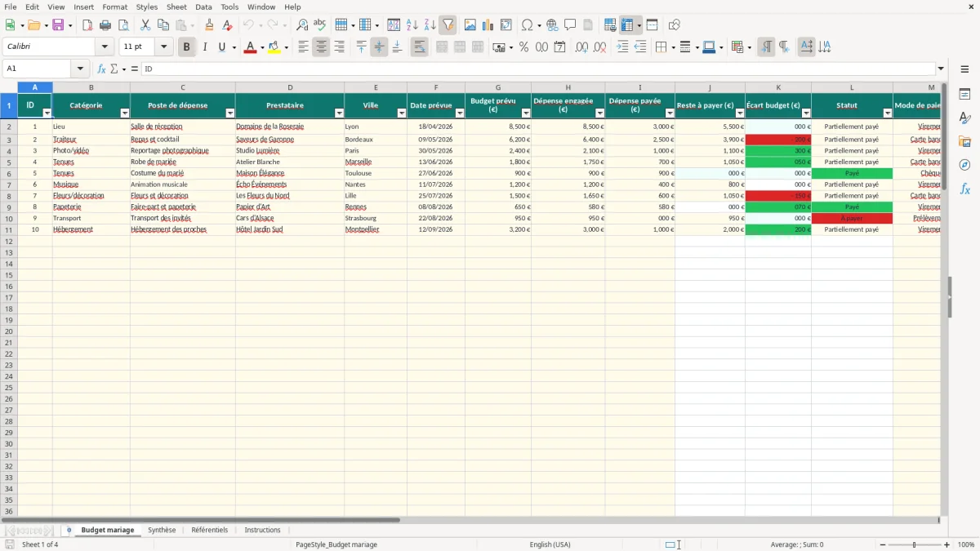
Task: Click the Draw Shapes icon
Action: click(674, 25)
